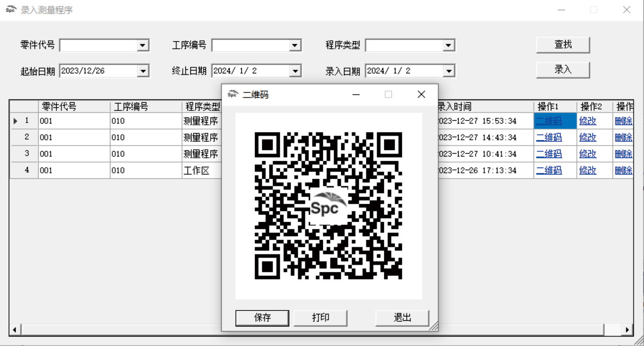
Task: Print the QR code with 打印 button
Action: [x=320, y=318]
